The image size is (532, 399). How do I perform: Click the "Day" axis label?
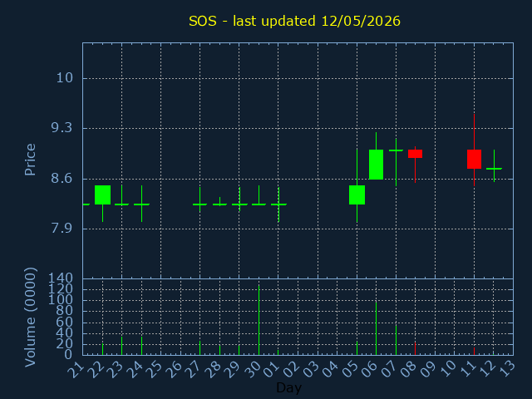[288, 387]
